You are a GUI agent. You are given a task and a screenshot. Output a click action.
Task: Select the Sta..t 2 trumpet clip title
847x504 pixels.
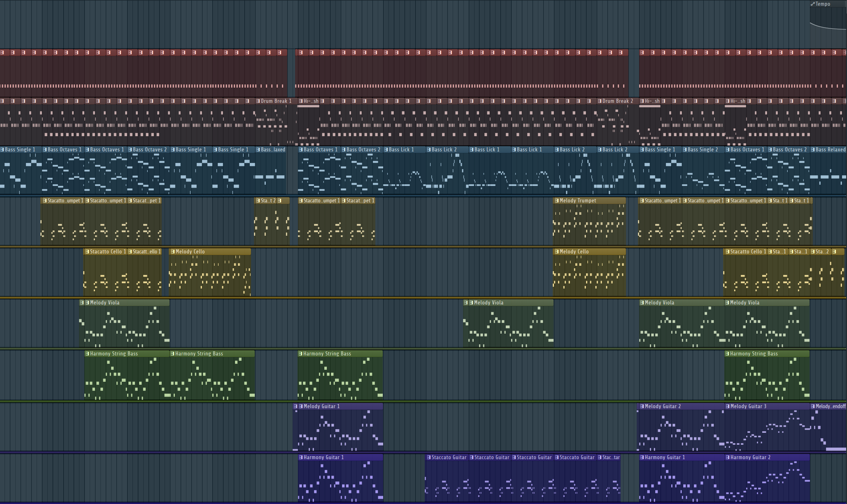click(x=268, y=201)
